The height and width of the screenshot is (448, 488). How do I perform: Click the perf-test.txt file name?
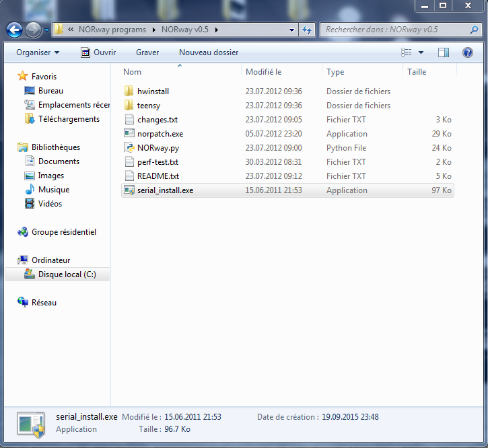tap(158, 162)
